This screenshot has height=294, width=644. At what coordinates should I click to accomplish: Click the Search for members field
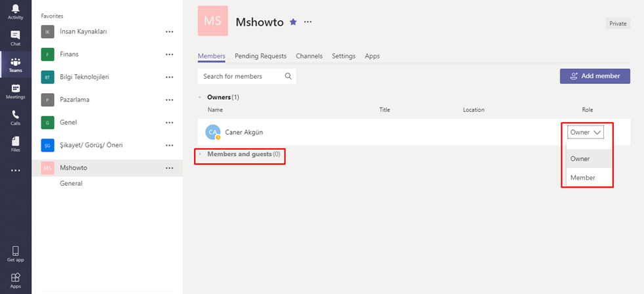point(247,76)
